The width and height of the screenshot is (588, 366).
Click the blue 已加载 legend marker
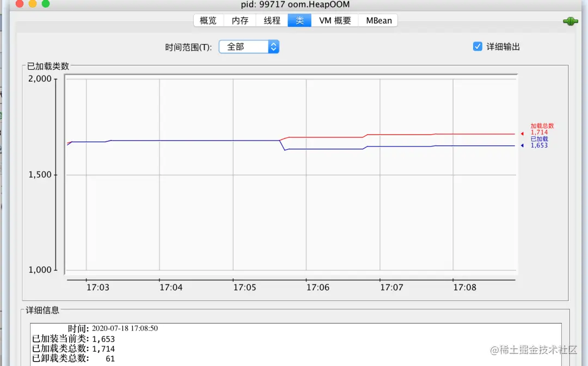tap(522, 145)
